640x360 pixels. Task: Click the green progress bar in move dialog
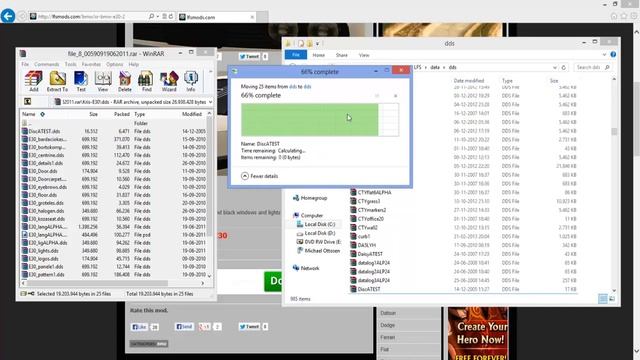point(309,120)
